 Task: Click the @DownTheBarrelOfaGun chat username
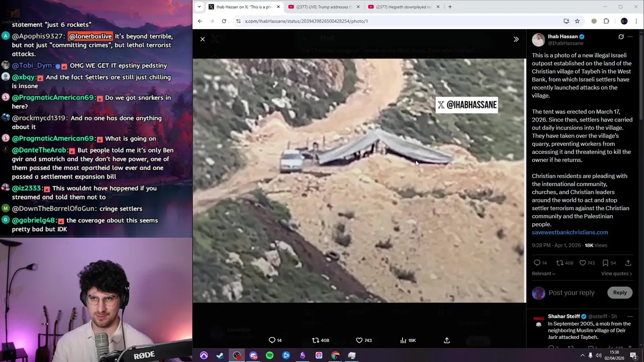pos(54,209)
